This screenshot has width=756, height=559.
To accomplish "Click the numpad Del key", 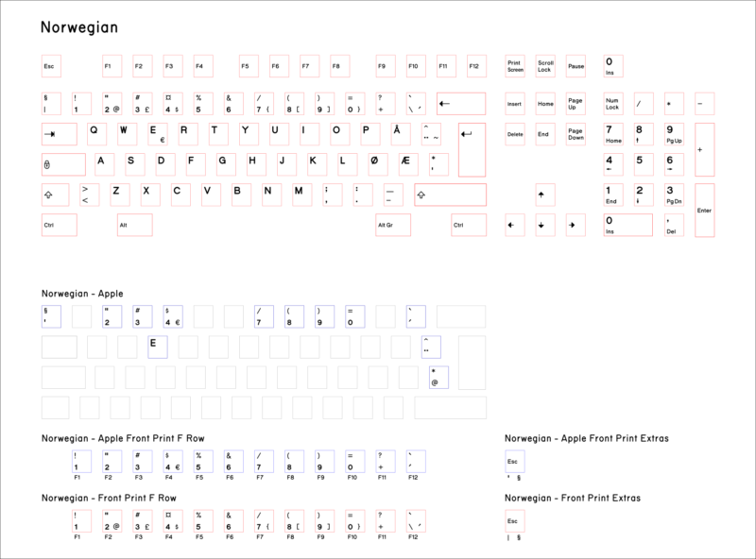I will [x=674, y=225].
